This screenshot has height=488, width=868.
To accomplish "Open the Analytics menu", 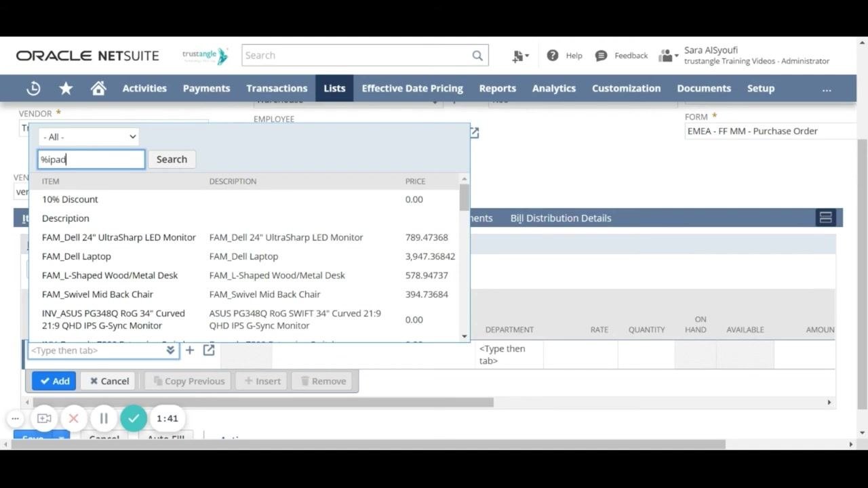I will [x=554, y=88].
